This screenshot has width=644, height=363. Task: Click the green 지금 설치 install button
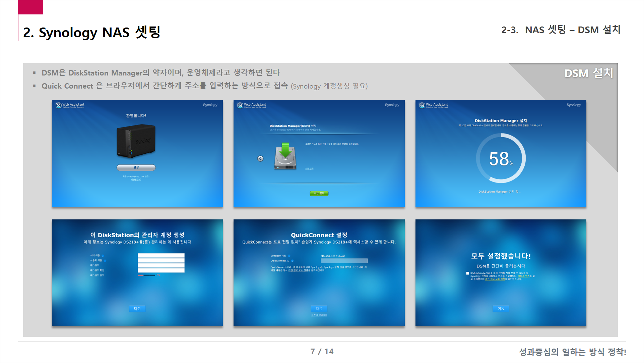pos(319,193)
